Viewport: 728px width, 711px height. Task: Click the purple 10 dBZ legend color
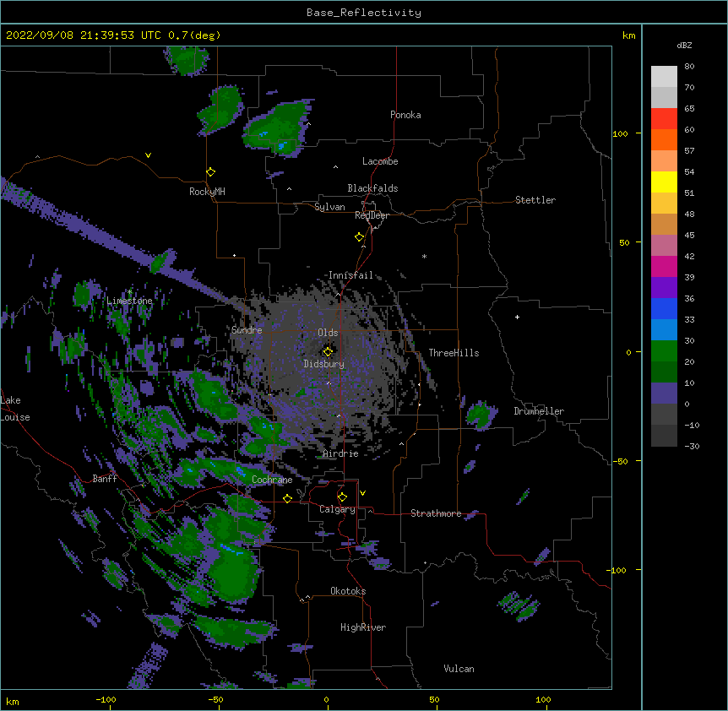click(664, 393)
